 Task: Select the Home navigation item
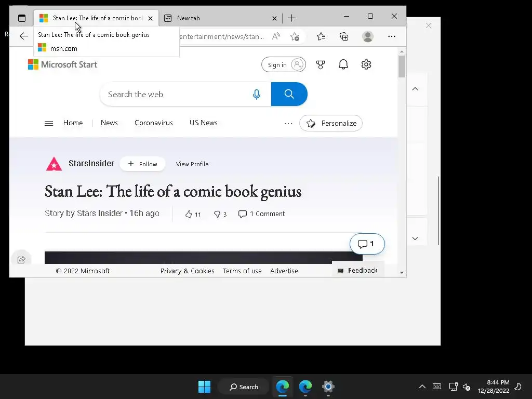[x=73, y=123]
